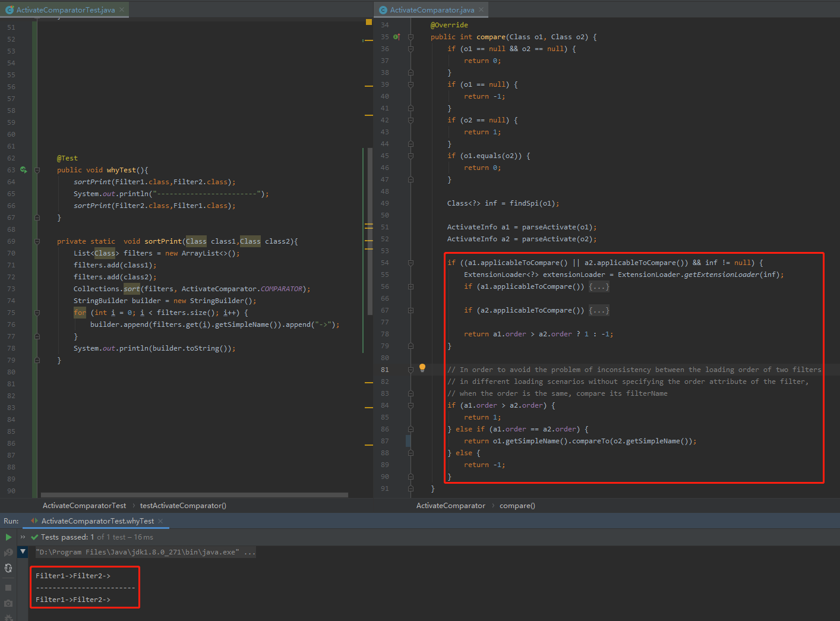The width and height of the screenshot is (840, 621).
Task: Click warning stripe marker near line 39
Action: coord(368,86)
